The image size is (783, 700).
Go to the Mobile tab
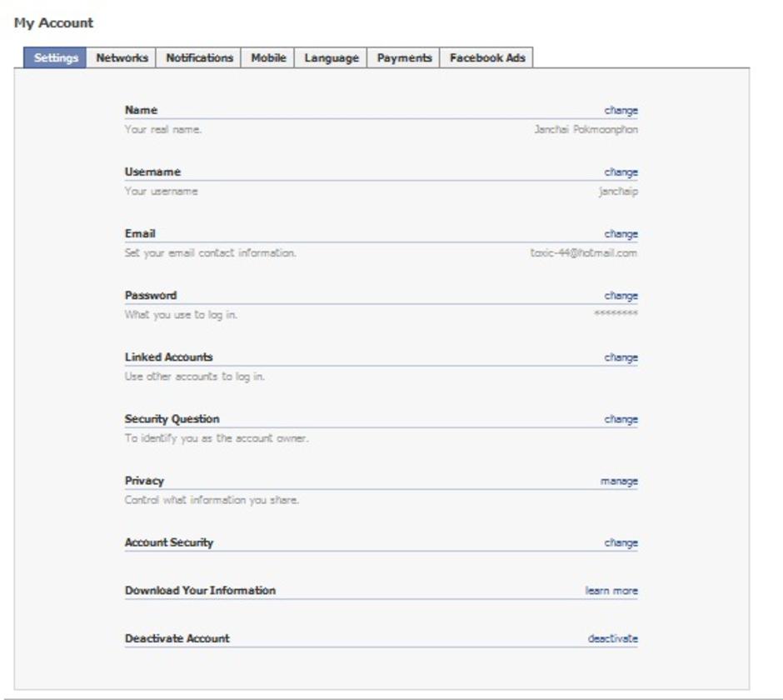point(268,57)
